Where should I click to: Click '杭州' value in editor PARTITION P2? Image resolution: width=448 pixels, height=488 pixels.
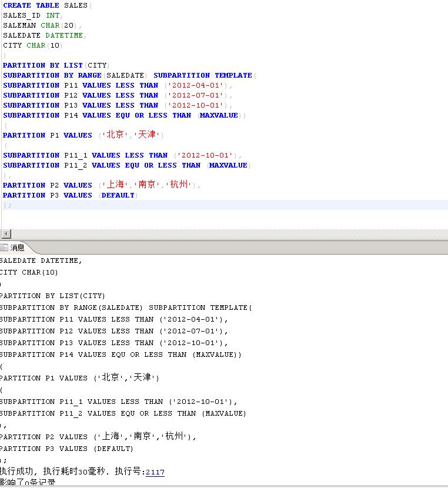(179, 185)
